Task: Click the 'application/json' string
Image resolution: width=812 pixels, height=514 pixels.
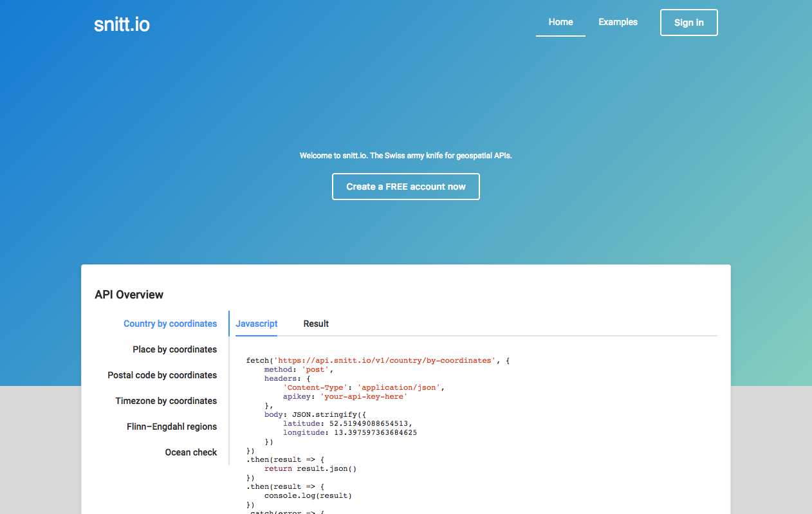Action: (x=398, y=388)
